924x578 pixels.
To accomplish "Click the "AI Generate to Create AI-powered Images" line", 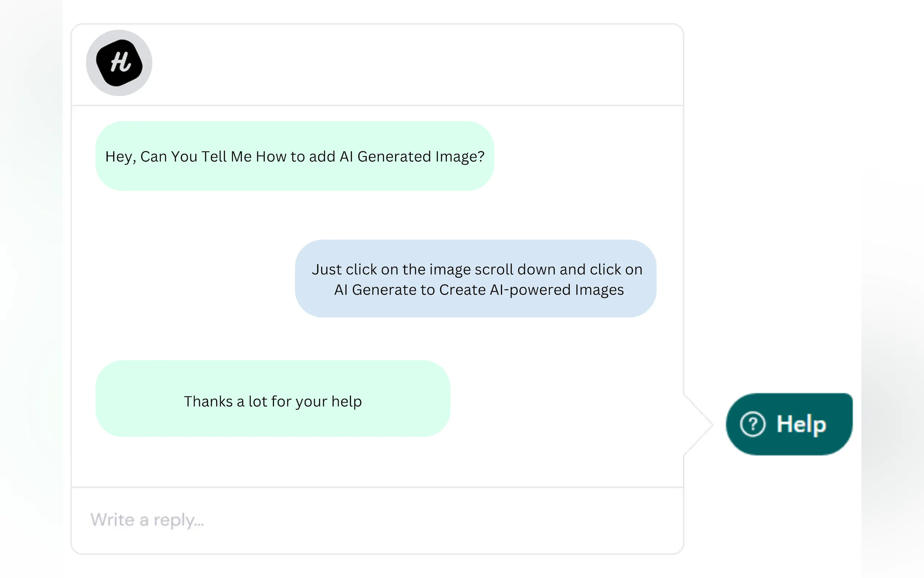I will (x=479, y=290).
